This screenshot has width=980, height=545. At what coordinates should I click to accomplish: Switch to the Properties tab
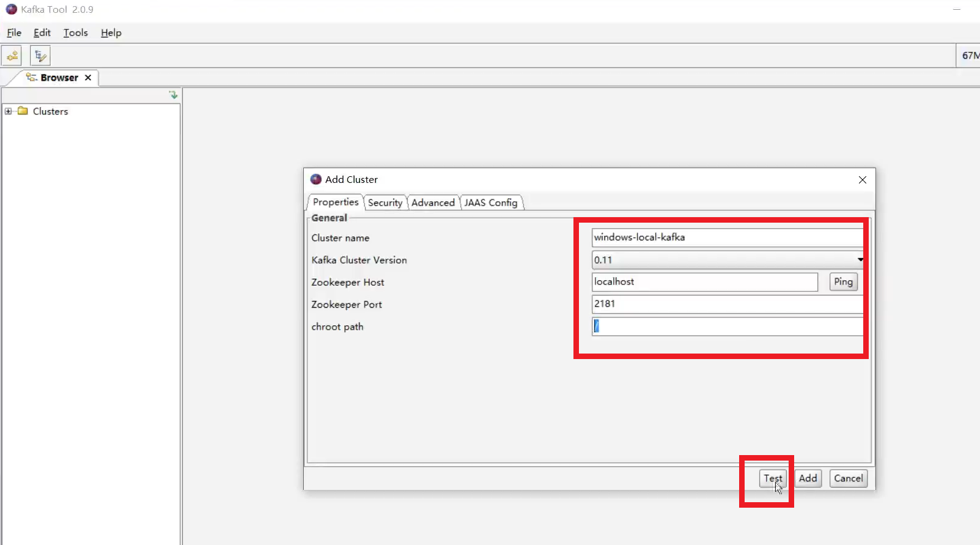click(335, 202)
